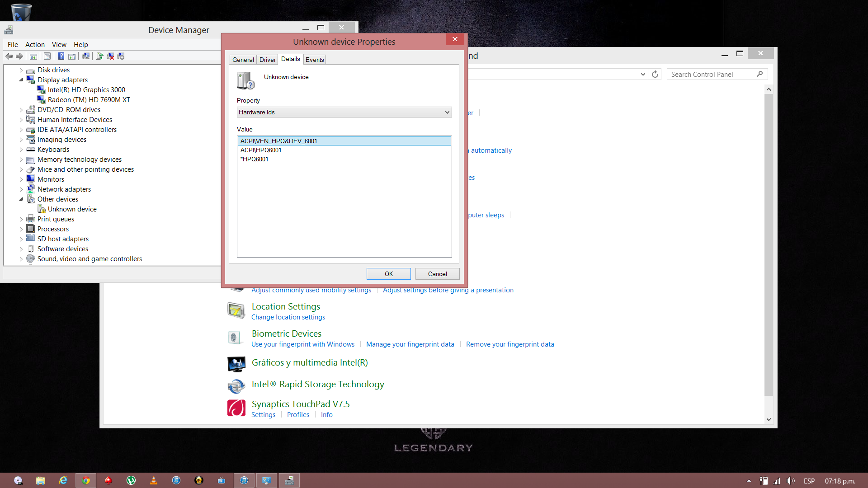Open the Help menu in Device Manager

tap(81, 44)
